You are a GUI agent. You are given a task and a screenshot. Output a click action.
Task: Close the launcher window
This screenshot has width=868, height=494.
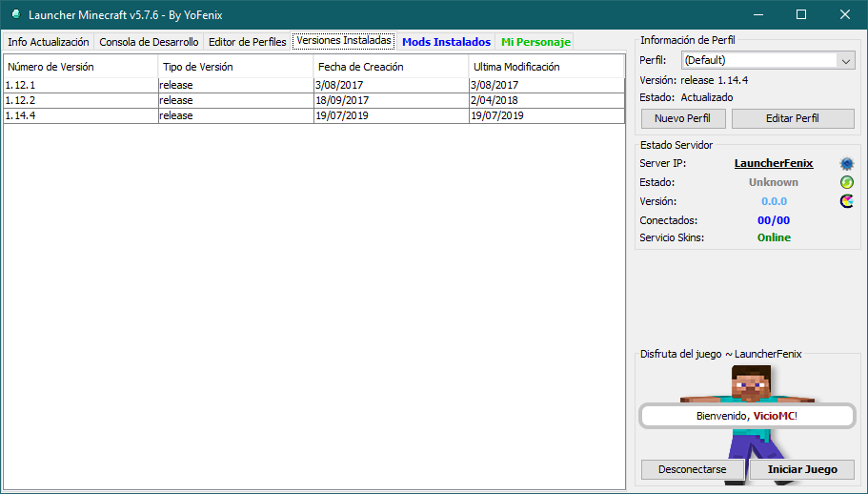845,14
